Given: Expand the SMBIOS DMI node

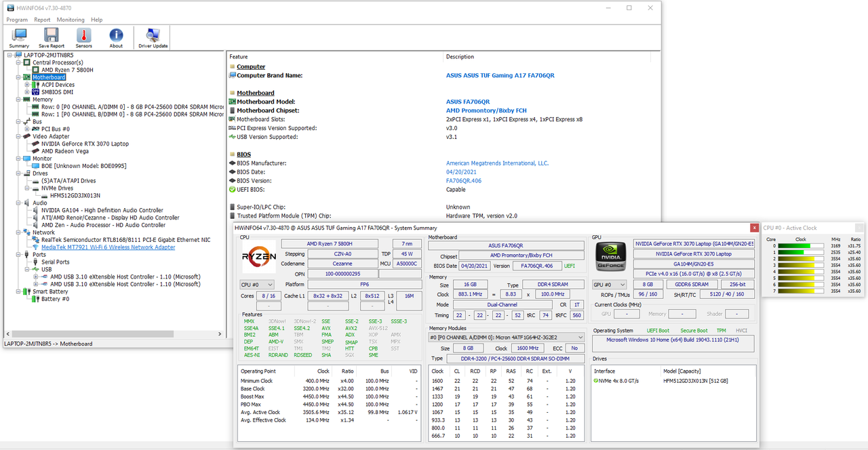Looking at the screenshot, I should point(27,92).
